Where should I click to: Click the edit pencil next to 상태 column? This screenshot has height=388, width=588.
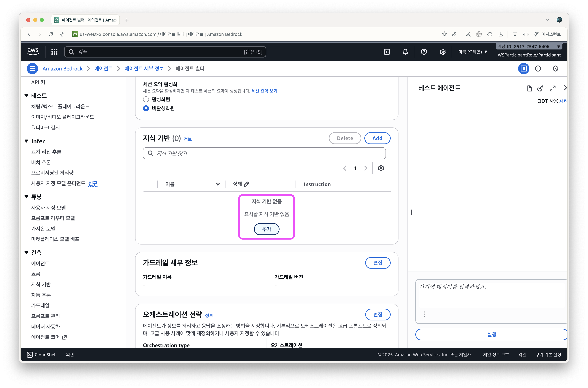(246, 184)
